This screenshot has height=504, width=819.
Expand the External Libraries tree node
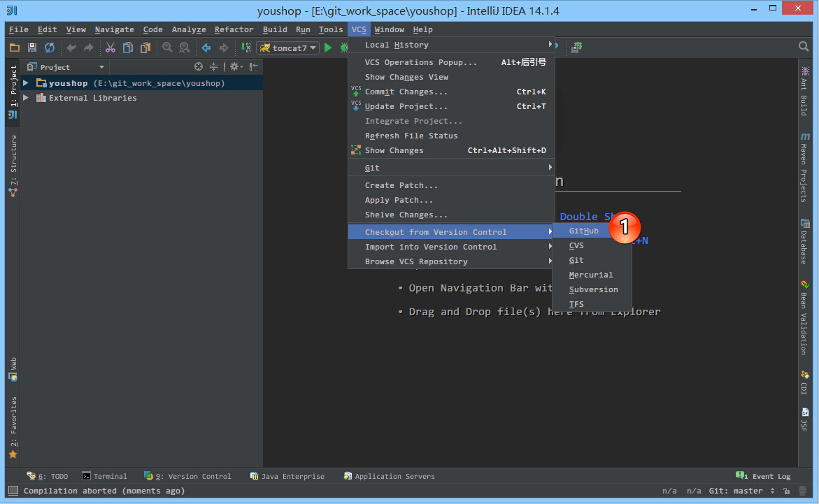pos(26,98)
